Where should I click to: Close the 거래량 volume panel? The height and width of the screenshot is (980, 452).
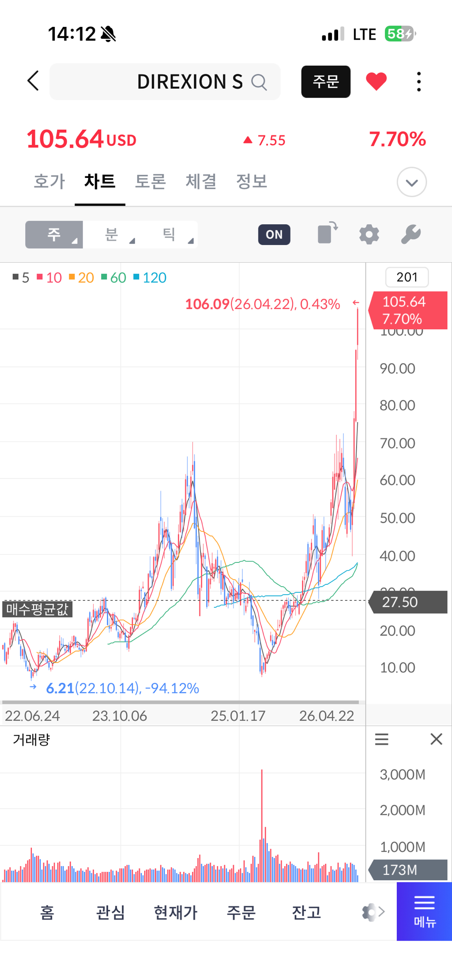click(436, 739)
